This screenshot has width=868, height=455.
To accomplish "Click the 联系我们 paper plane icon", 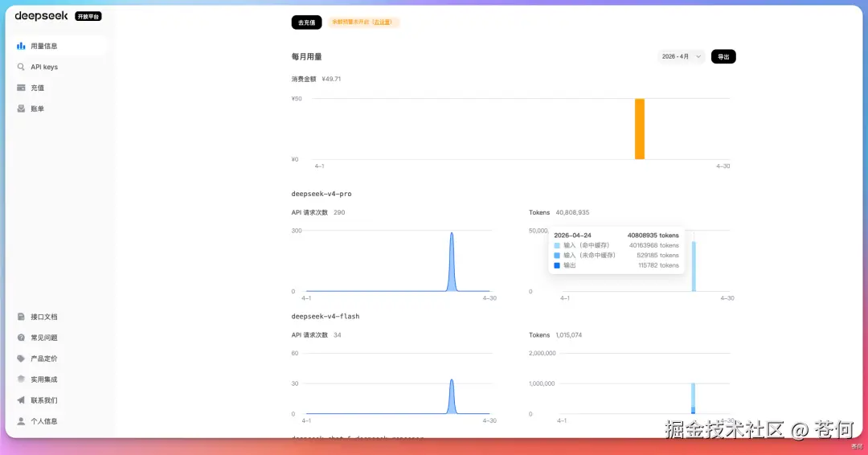I will [21, 400].
